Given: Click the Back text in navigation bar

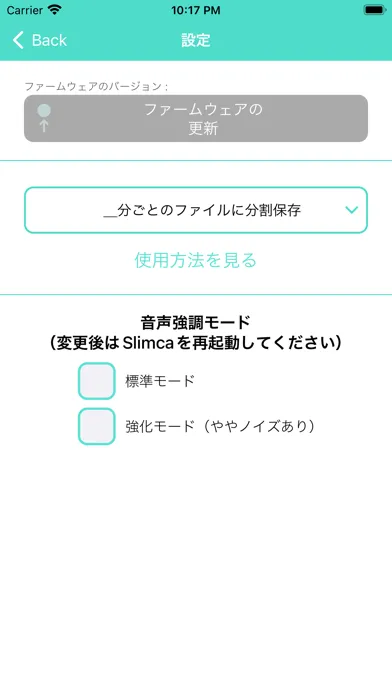Looking at the screenshot, I should click(49, 40).
